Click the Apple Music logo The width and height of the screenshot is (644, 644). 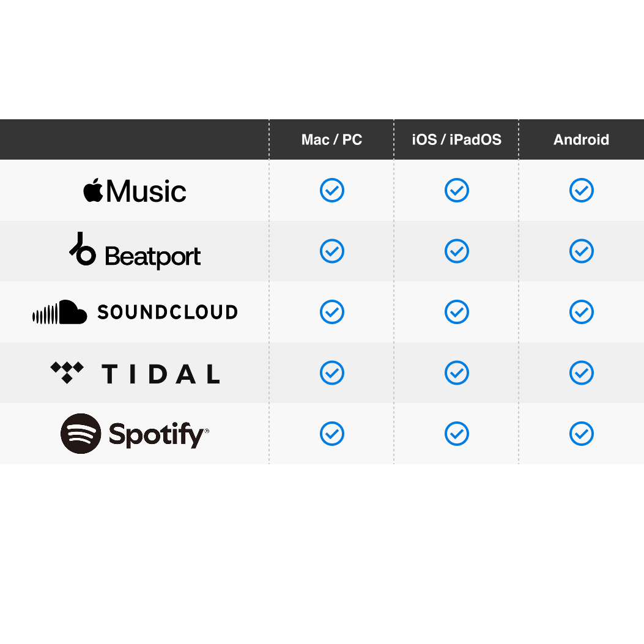point(135,191)
